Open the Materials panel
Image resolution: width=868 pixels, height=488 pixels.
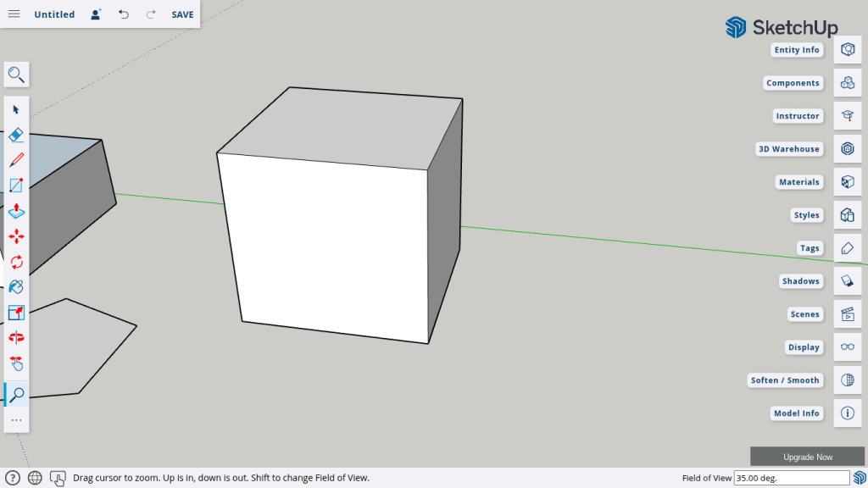point(847,182)
